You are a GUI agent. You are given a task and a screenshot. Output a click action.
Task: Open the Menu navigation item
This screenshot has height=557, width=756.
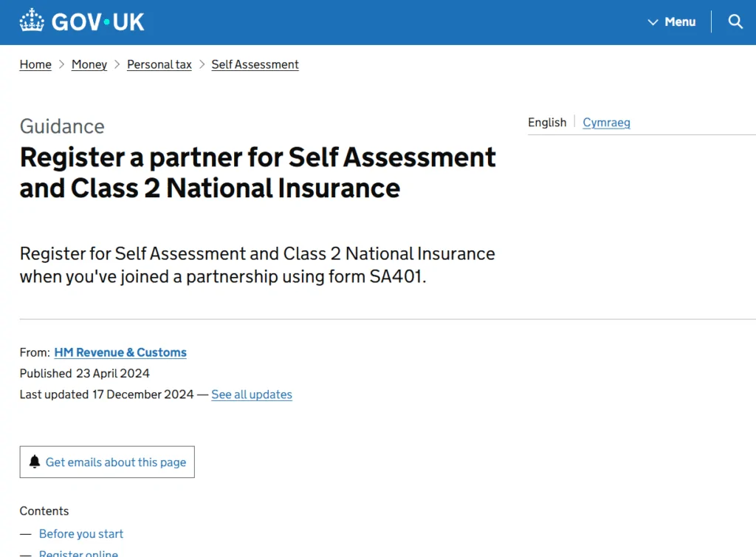point(679,22)
